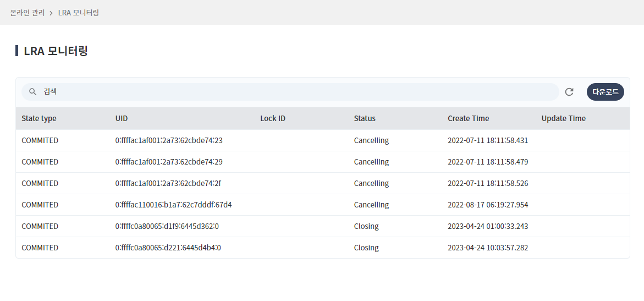Click the Update Time column header
Viewport: 644px width, 301px height.
[x=563, y=118]
